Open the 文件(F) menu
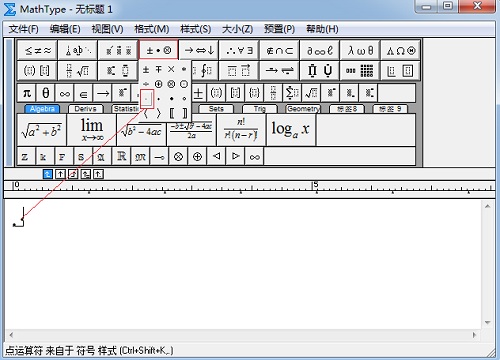This screenshot has width=500, height=360. point(23,29)
